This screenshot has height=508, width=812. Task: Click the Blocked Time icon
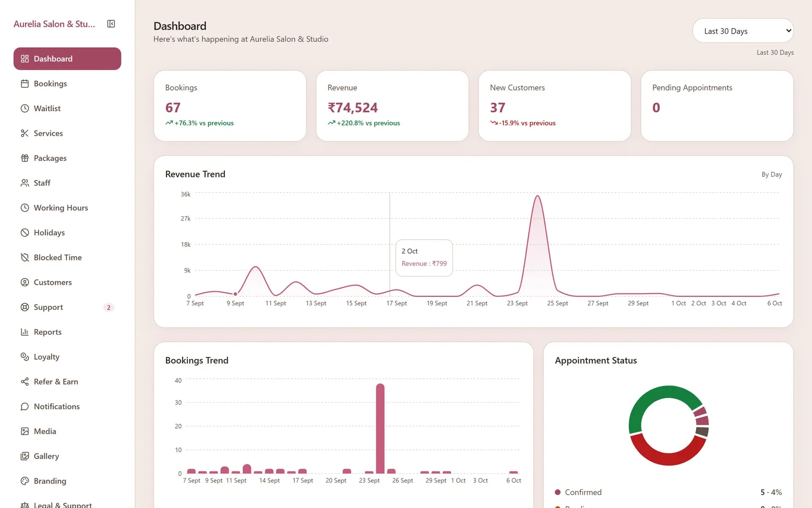coord(25,258)
